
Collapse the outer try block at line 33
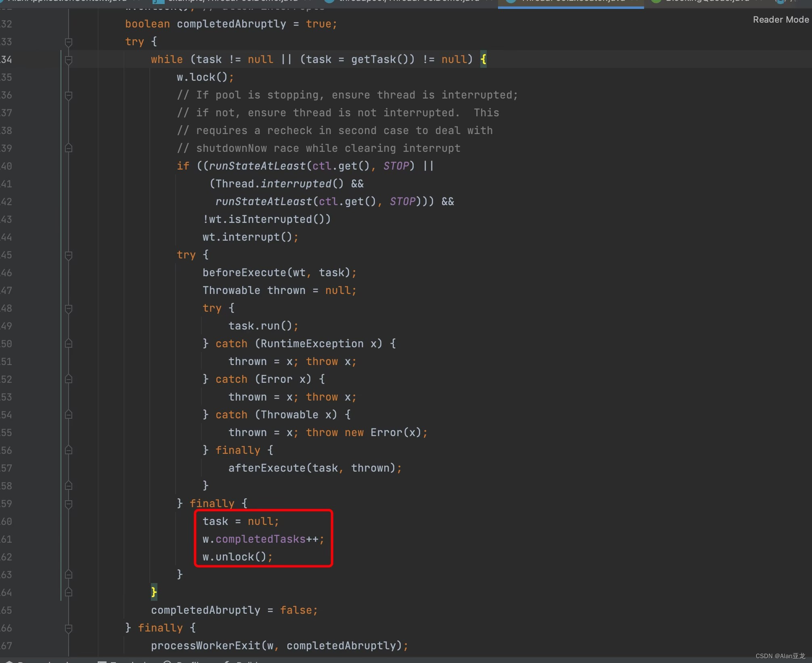tap(69, 42)
